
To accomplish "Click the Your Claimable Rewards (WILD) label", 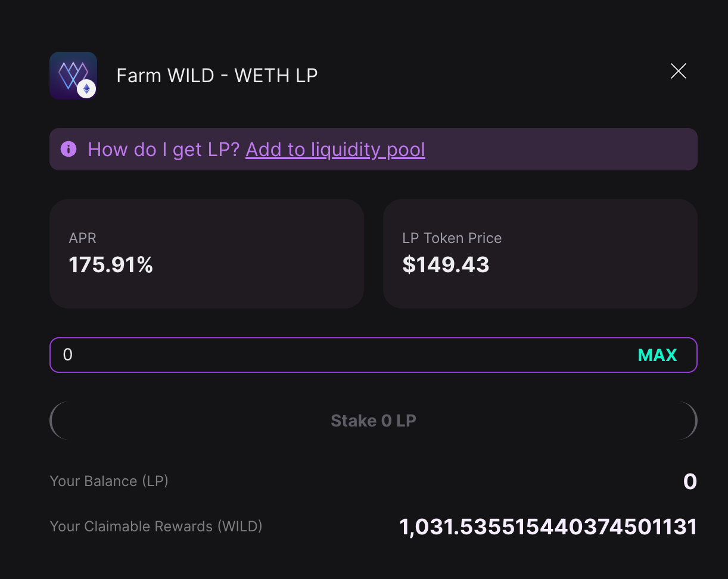I will pos(156,527).
